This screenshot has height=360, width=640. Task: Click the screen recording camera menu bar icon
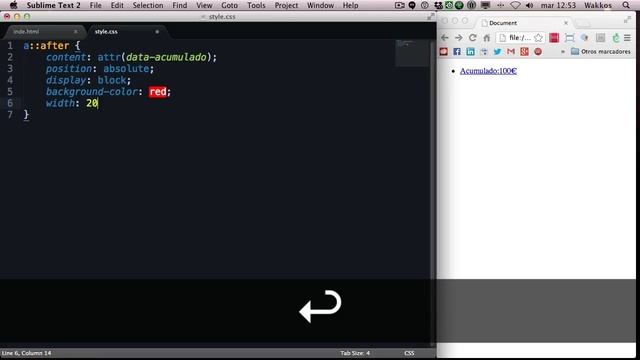(400, 5)
